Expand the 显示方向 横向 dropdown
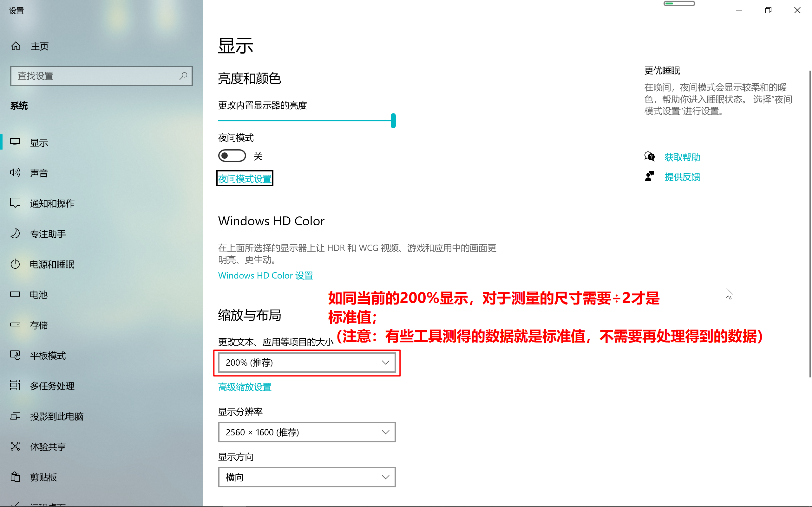Viewport: 812px width, 507px height. (306, 478)
